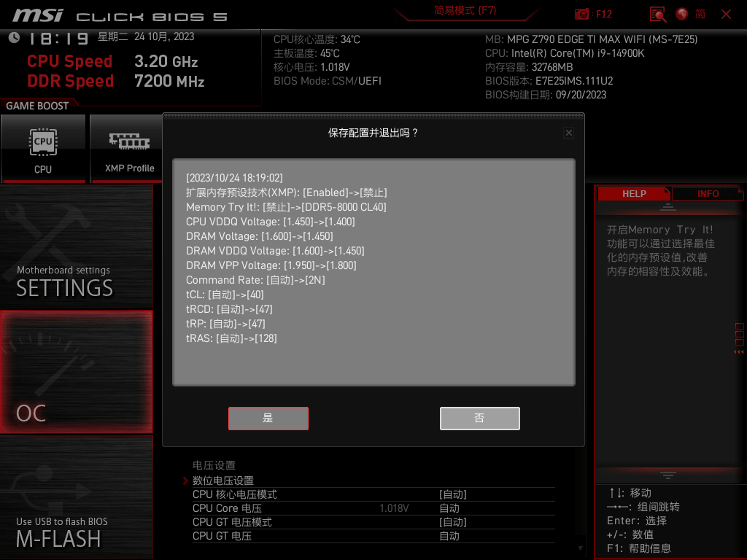This screenshot has width=747, height=560.
Task: Click the scroll down arrow of settings list
Action: 580,548
